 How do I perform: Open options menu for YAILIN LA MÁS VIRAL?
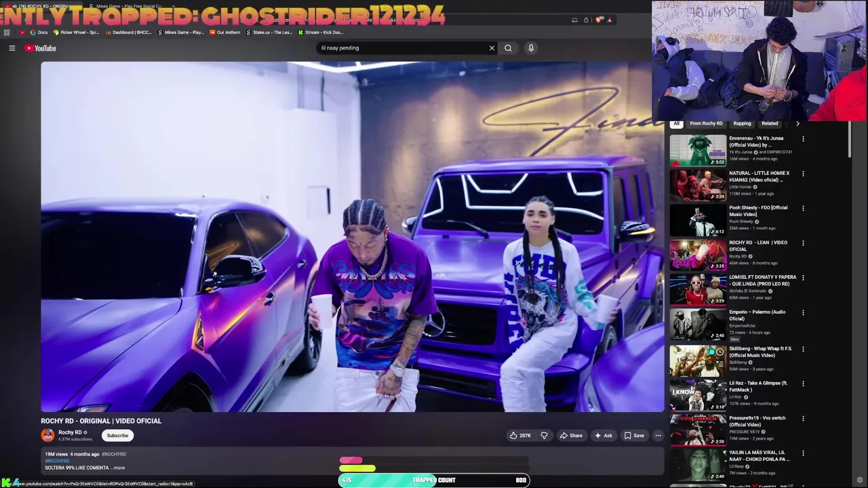(x=803, y=453)
